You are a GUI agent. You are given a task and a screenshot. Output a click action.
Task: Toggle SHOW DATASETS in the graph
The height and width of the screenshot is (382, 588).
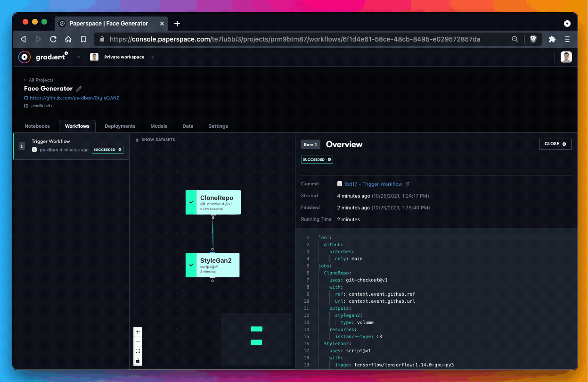click(x=155, y=140)
